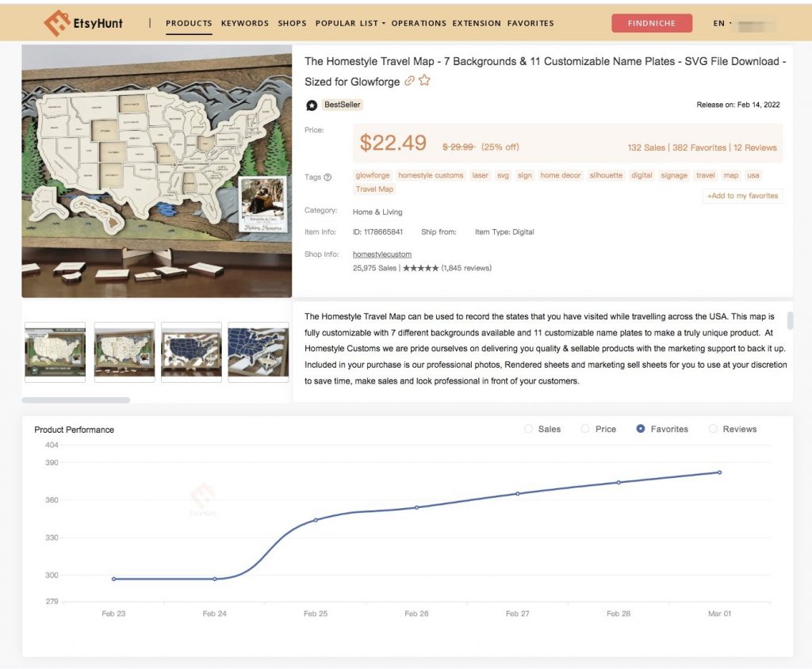Image resolution: width=812 pixels, height=669 pixels.
Task: Click the left arrow beside the thumbnail strip
Action: 25,351
